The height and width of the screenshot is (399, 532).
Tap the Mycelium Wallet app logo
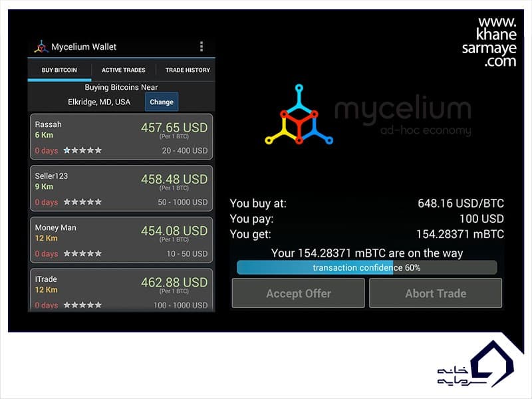click(x=41, y=47)
